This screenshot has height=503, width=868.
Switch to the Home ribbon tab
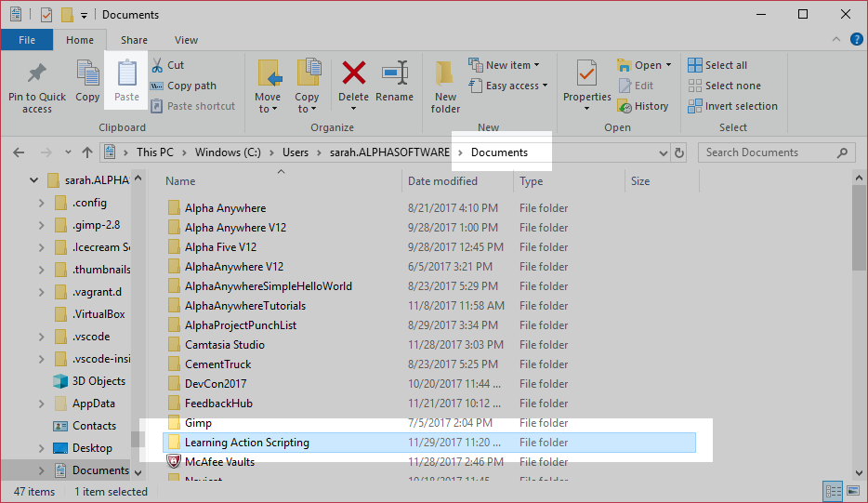click(80, 40)
